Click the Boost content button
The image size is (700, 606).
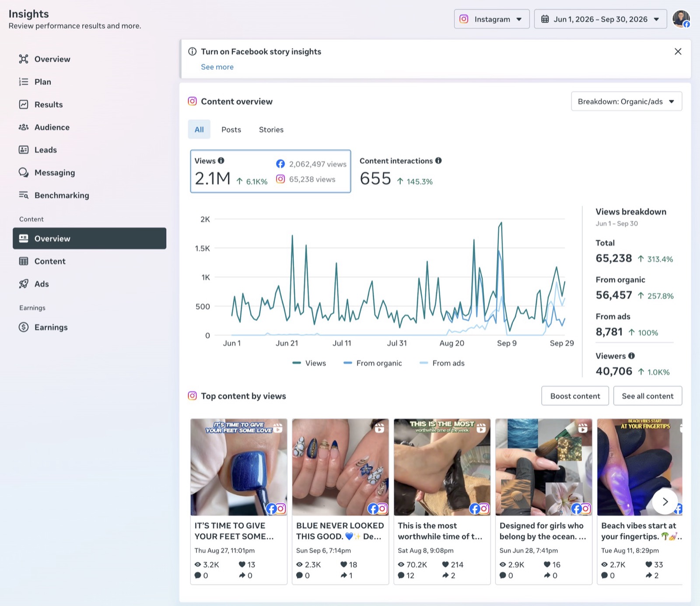(575, 396)
